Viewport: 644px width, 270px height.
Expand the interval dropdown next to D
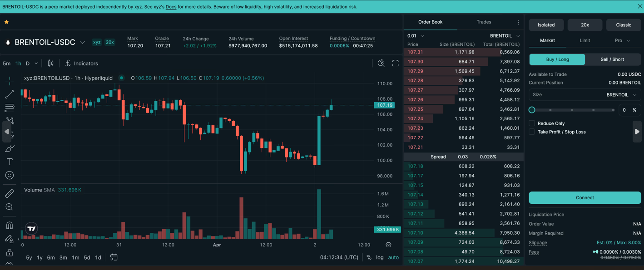36,64
